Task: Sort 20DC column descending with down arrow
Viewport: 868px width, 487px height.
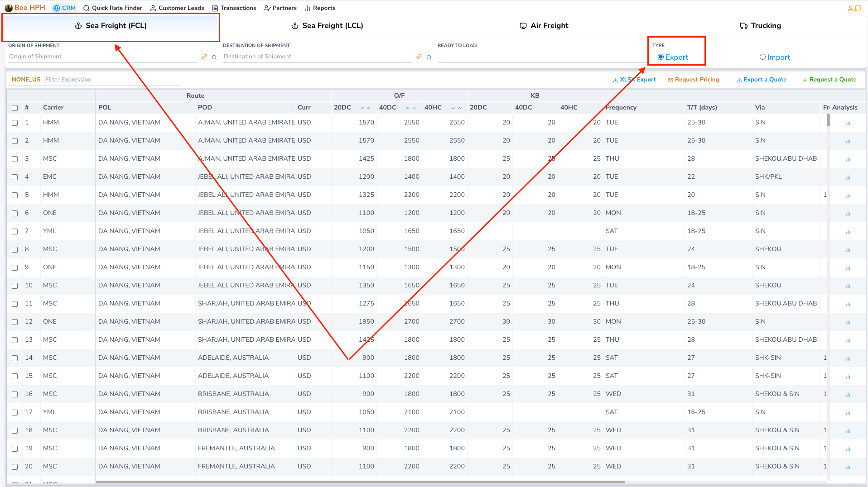Action: (x=362, y=108)
